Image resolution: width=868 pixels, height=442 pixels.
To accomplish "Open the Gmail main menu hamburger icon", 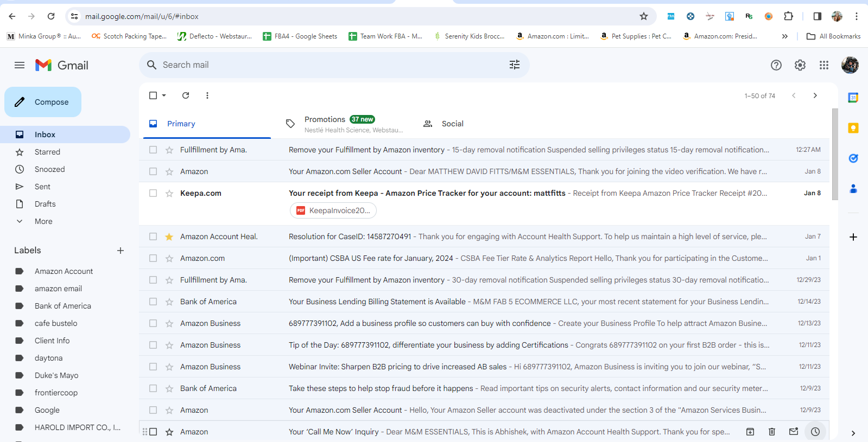I will point(20,65).
